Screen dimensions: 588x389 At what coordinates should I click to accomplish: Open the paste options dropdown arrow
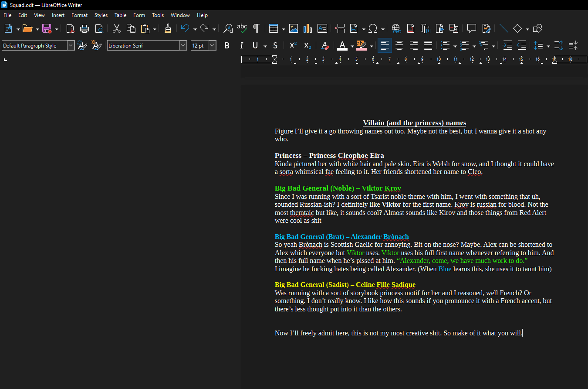(155, 29)
